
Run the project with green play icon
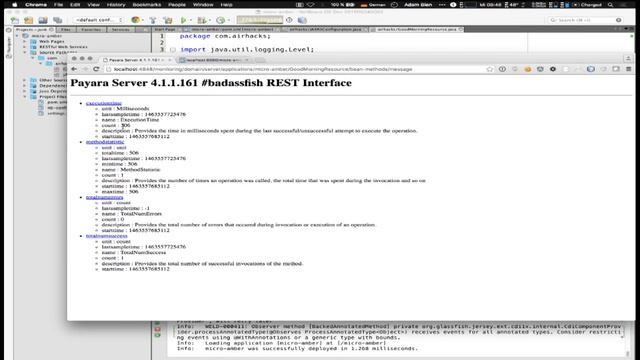(184, 20)
